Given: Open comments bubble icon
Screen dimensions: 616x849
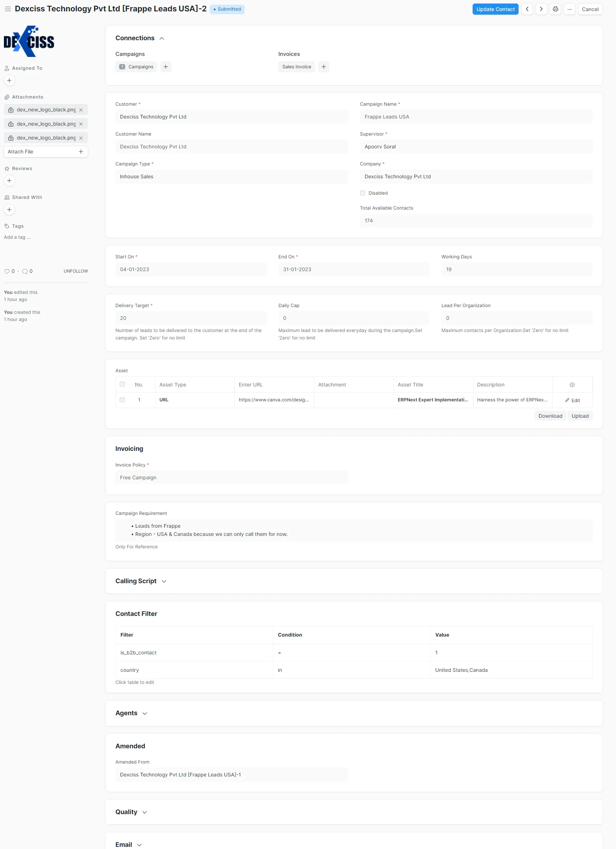Looking at the screenshot, I should [25, 271].
